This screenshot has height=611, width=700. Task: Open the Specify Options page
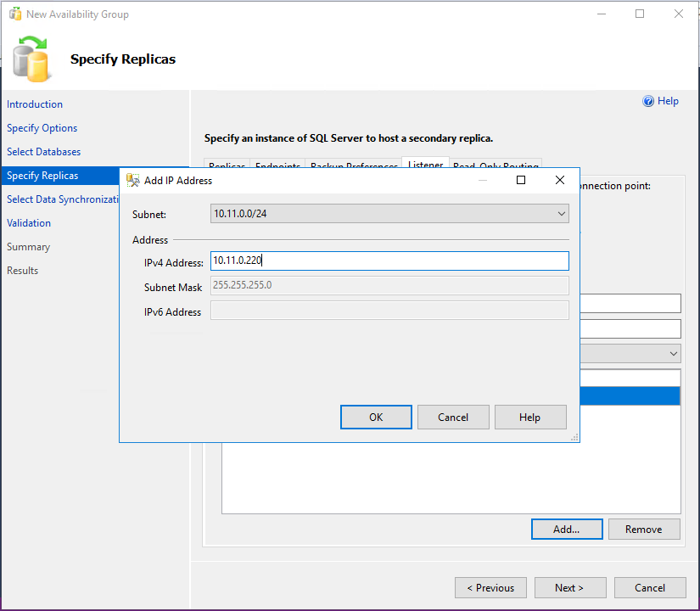tap(42, 128)
